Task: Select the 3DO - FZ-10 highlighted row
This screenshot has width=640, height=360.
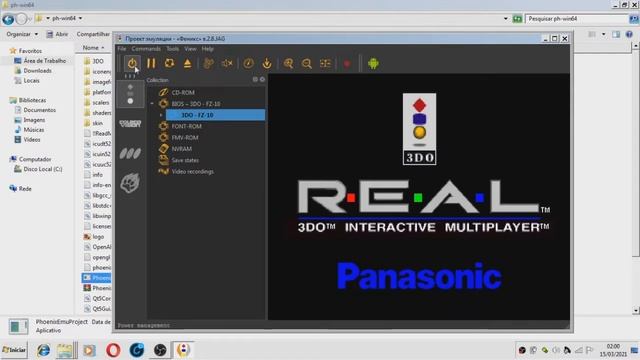Action: [215, 115]
